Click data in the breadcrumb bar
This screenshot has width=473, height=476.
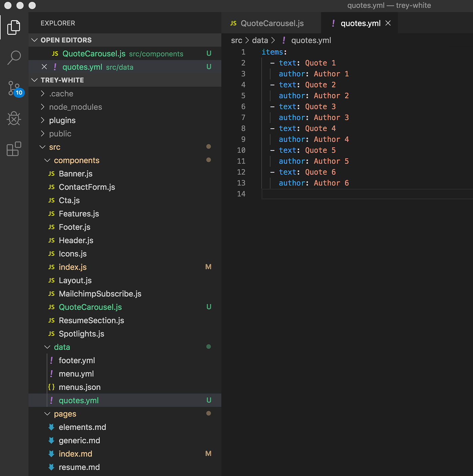coord(260,40)
